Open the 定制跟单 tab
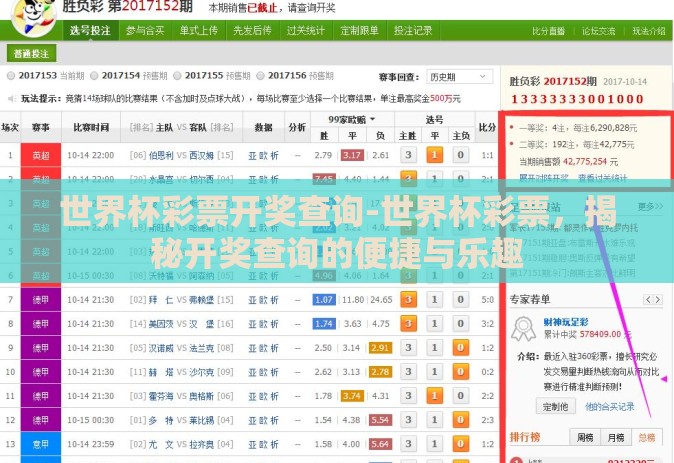 (x=360, y=31)
